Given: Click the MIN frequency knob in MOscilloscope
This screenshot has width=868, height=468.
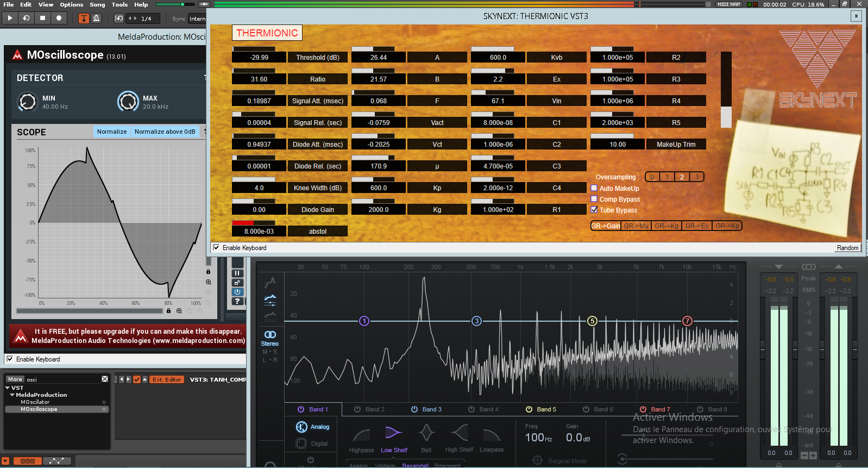Looking at the screenshot, I should 27,102.
